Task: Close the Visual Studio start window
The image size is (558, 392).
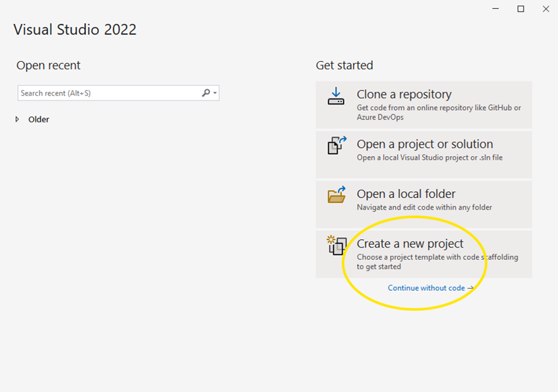Action: pyautogui.click(x=546, y=9)
